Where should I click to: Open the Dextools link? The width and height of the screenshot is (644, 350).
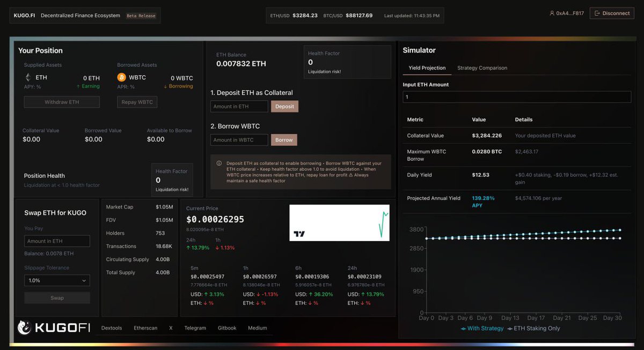tap(112, 328)
